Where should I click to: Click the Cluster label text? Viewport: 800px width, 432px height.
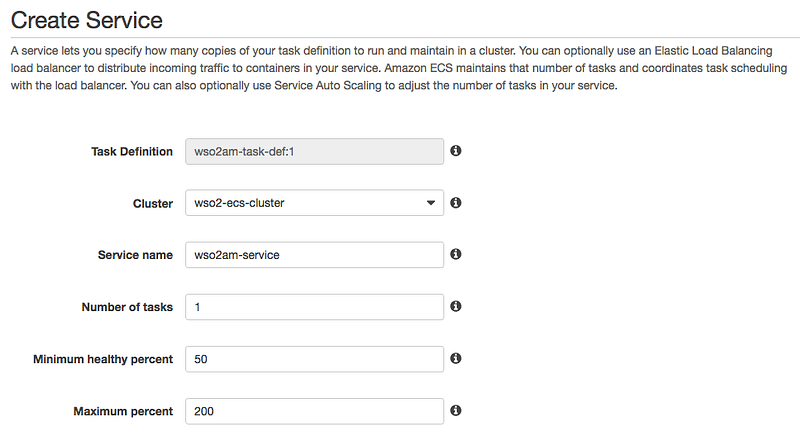tap(153, 203)
